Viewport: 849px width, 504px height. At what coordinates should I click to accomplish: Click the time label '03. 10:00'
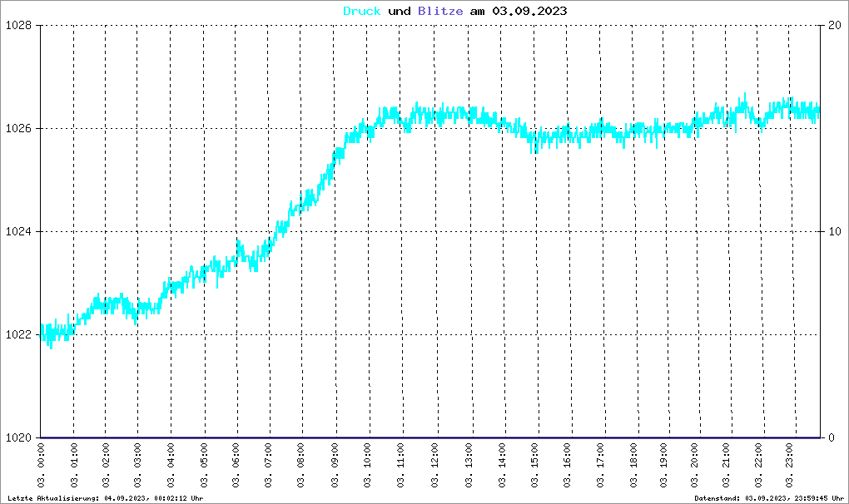coord(368,466)
